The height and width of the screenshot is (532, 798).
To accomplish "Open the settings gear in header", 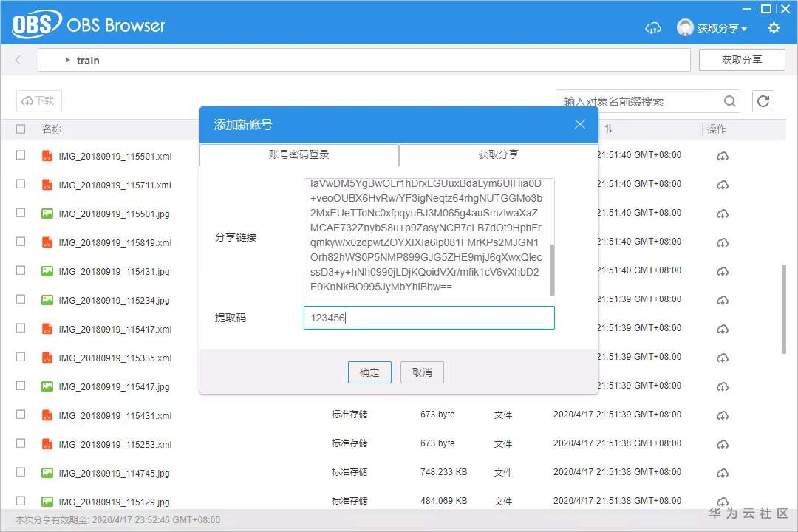I will (x=774, y=27).
